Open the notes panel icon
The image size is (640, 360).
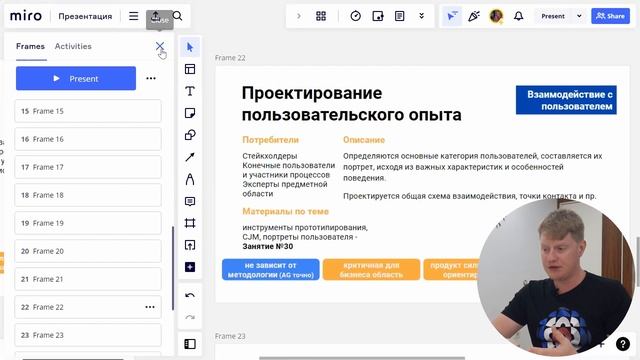[x=400, y=16]
